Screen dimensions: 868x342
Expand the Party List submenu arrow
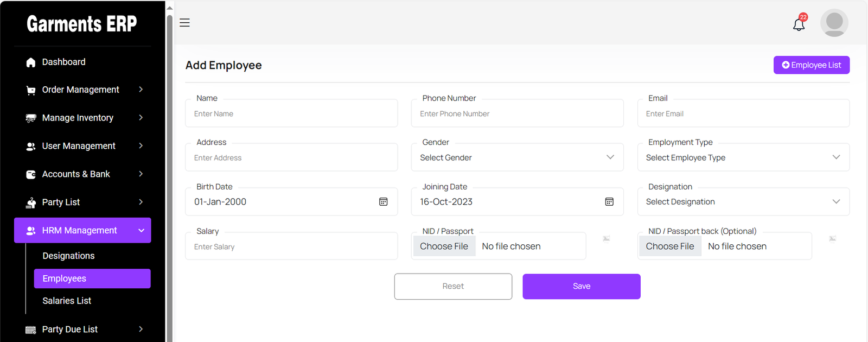141,202
